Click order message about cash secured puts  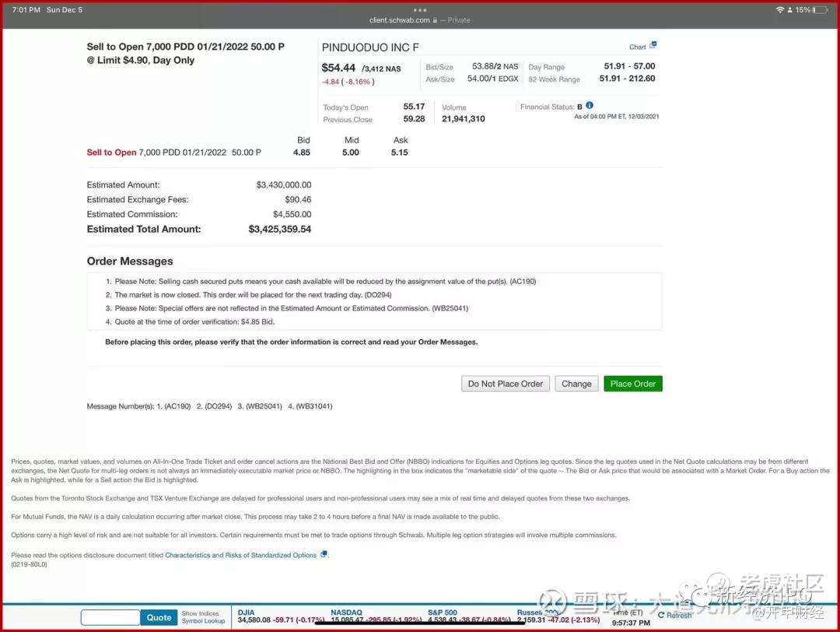tap(325, 282)
